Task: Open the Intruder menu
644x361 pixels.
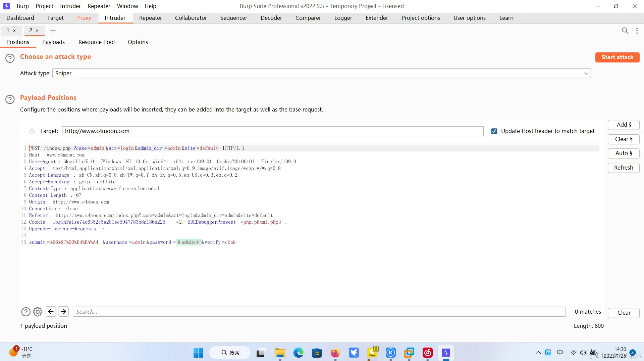Action: pyautogui.click(x=70, y=6)
